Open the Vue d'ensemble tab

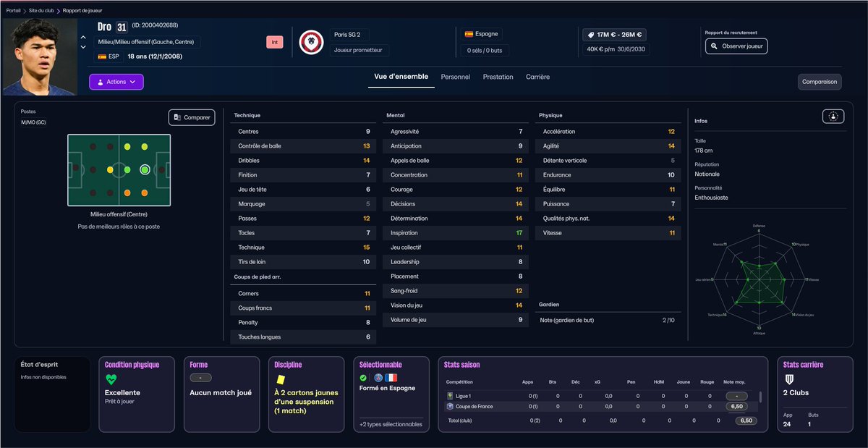coord(401,77)
